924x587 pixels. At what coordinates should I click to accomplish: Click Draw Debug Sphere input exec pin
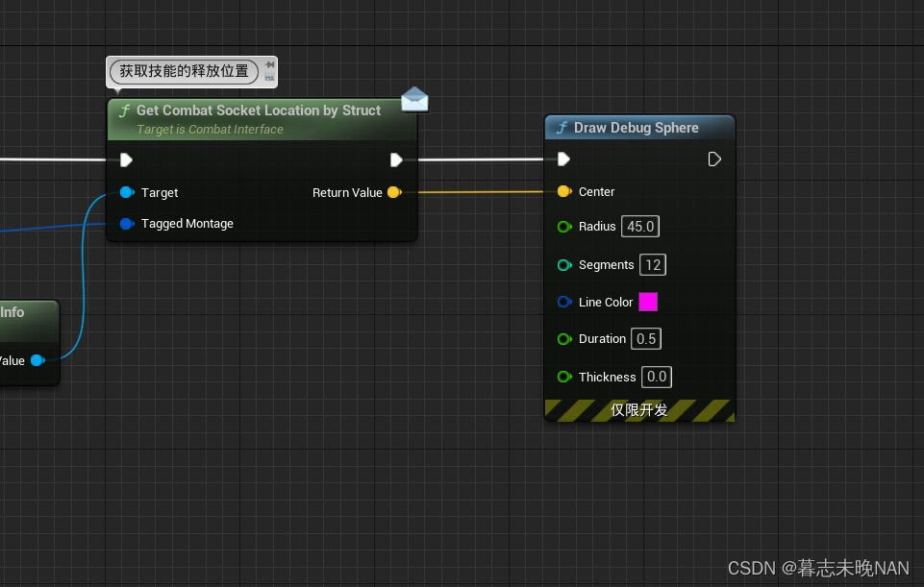563,159
